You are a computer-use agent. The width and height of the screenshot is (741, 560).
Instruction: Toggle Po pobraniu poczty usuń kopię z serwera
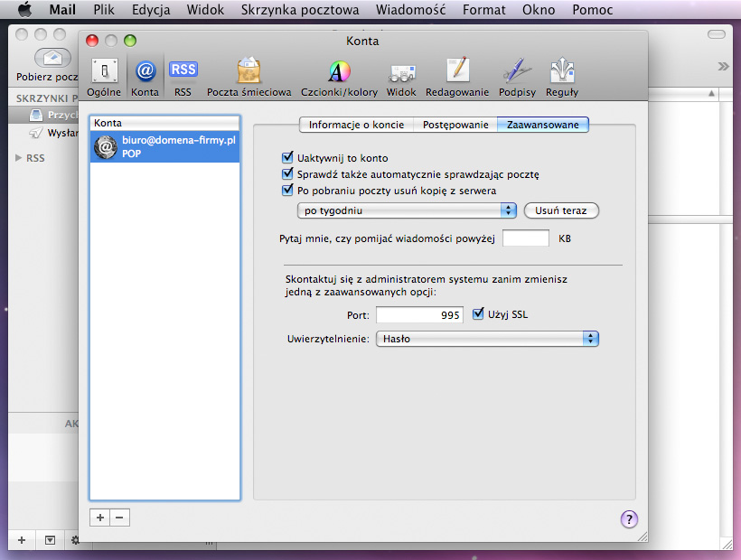287,191
